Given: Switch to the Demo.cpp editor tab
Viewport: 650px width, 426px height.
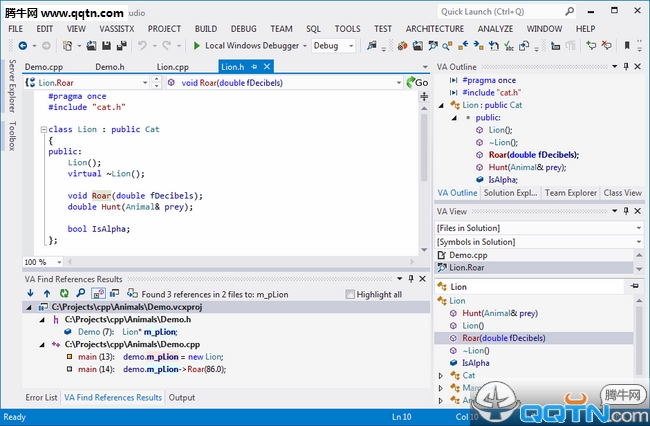Looking at the screenshot, I should tap(43, 67).
